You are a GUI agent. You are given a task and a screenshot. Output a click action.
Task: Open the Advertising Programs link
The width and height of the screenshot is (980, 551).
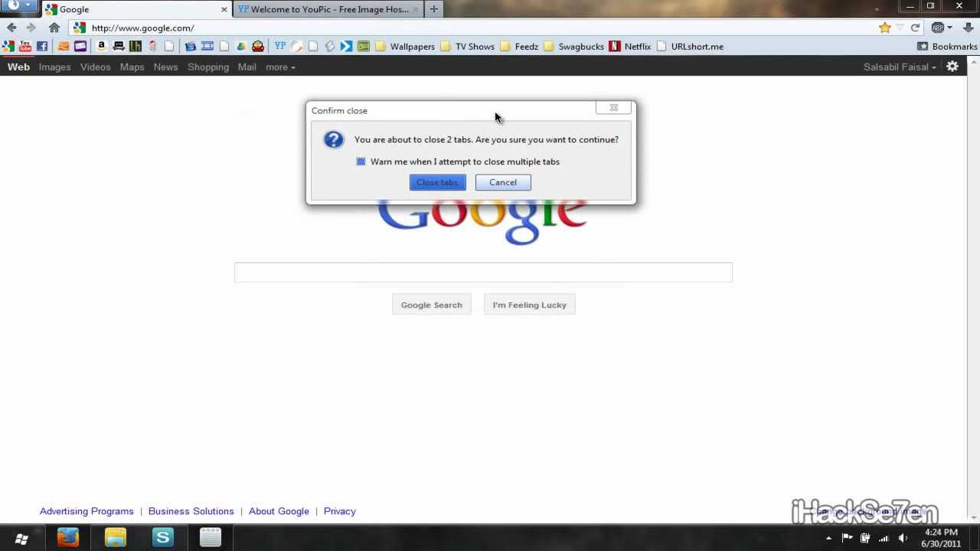(x=87, y=511)
